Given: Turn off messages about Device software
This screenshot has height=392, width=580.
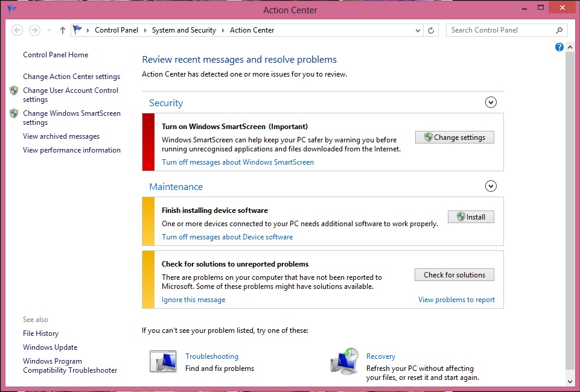Looking at the screenshot, I should [227, 237].
